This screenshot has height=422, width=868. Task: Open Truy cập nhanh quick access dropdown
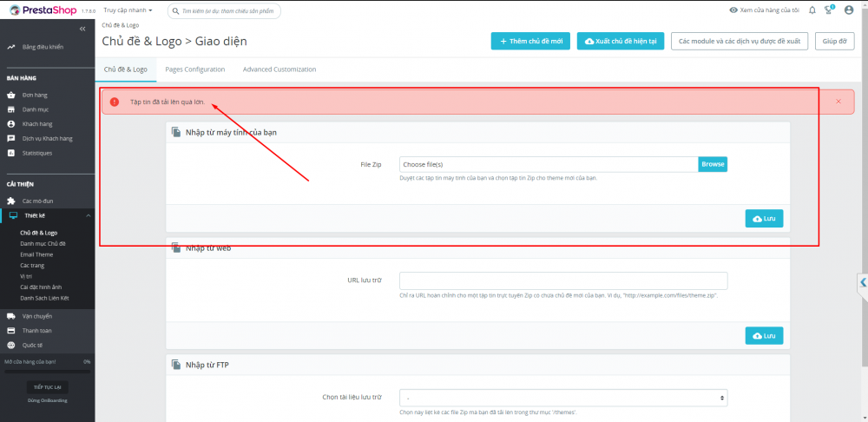pyautogui.click(x=128, y=10)
